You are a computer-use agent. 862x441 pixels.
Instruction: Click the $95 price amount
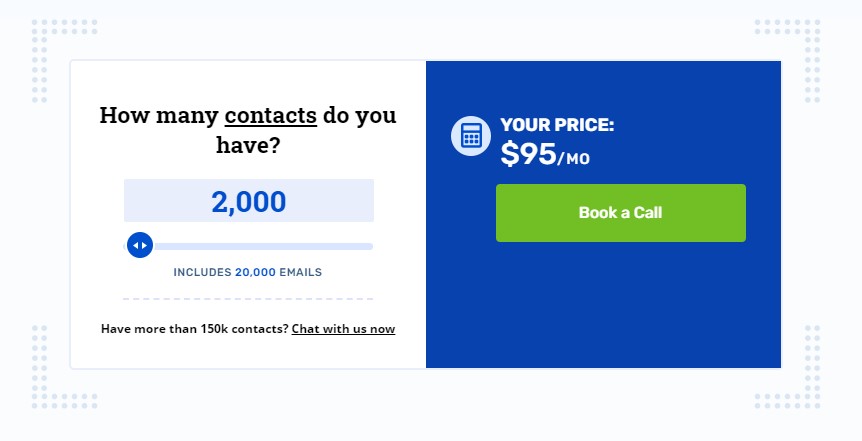528,153
